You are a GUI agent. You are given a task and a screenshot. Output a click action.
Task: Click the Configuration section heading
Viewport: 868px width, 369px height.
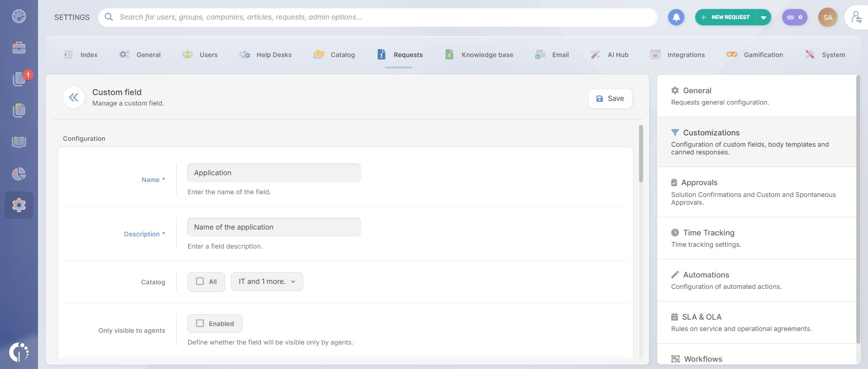(84, 139)
